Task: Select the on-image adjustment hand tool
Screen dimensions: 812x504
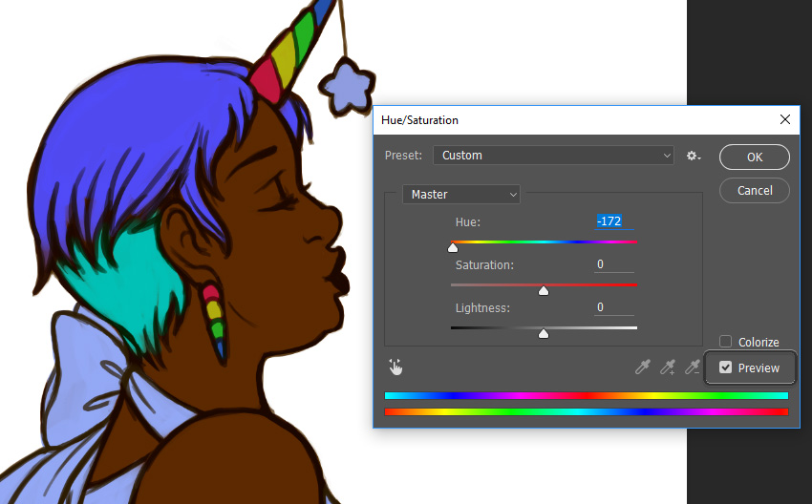Action: [395, 367]
